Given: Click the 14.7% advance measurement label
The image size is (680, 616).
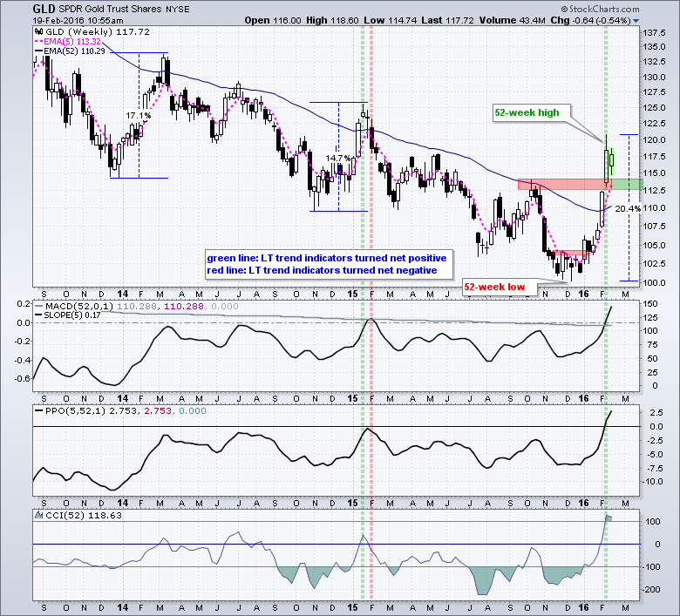Looking at the screenshot, I should click(338, 159).
